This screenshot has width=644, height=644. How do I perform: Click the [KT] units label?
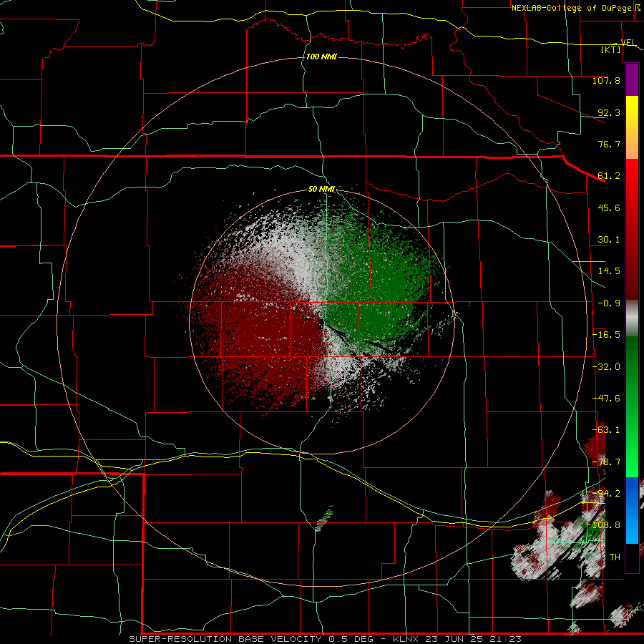click(x=611, y=49)
